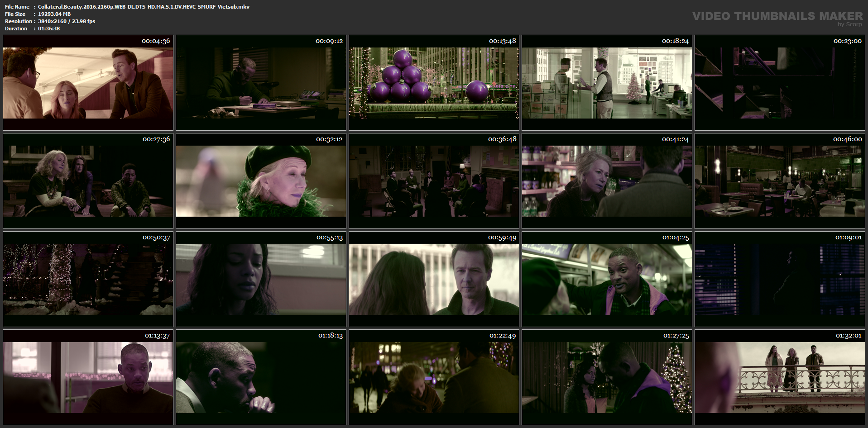The height and width of the screenshot is (428, 868).
Task: Click the 00:23:00 timestamp label
Action: click(x=848, y=41)
